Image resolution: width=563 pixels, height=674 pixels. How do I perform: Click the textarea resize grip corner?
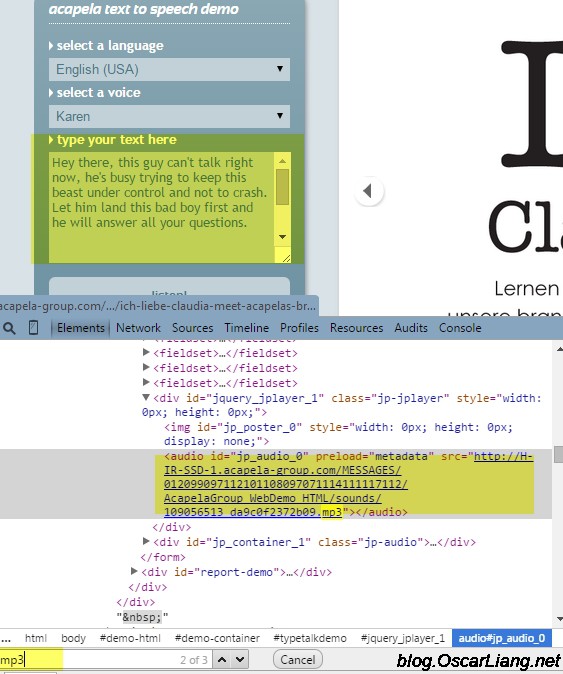coord(285,257)
